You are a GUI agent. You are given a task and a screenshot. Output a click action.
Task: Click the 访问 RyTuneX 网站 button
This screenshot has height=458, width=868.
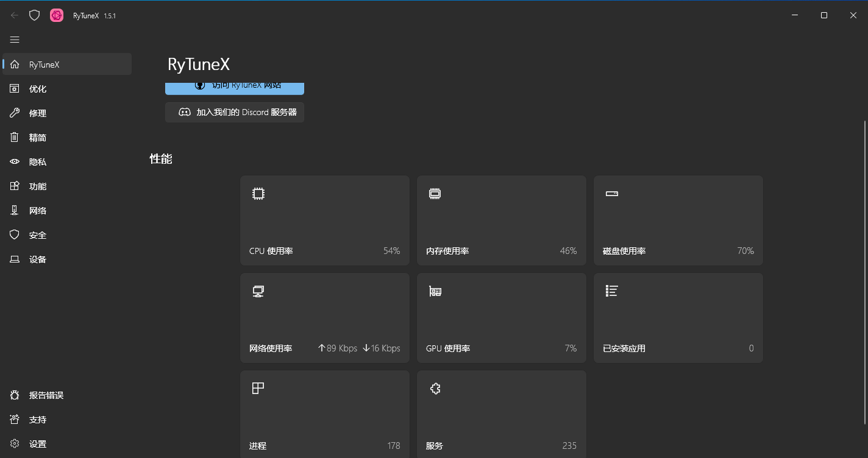coord(235,88)
